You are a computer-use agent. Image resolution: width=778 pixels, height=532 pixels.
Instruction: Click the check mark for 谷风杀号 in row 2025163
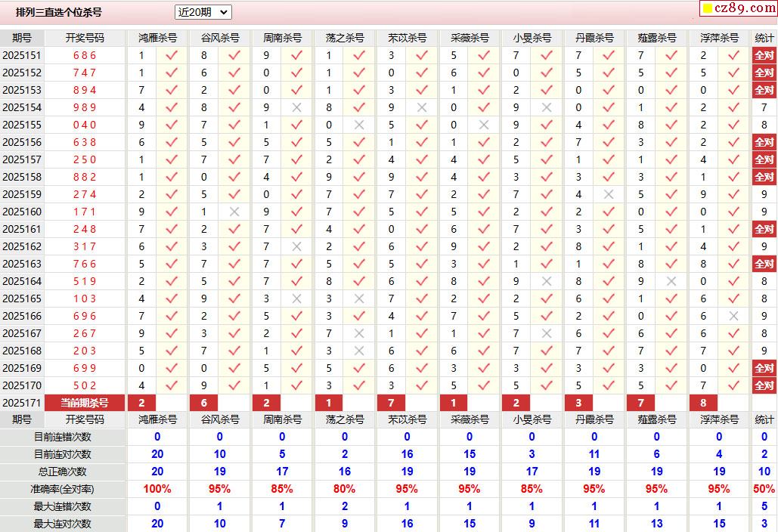click(234, 264)
